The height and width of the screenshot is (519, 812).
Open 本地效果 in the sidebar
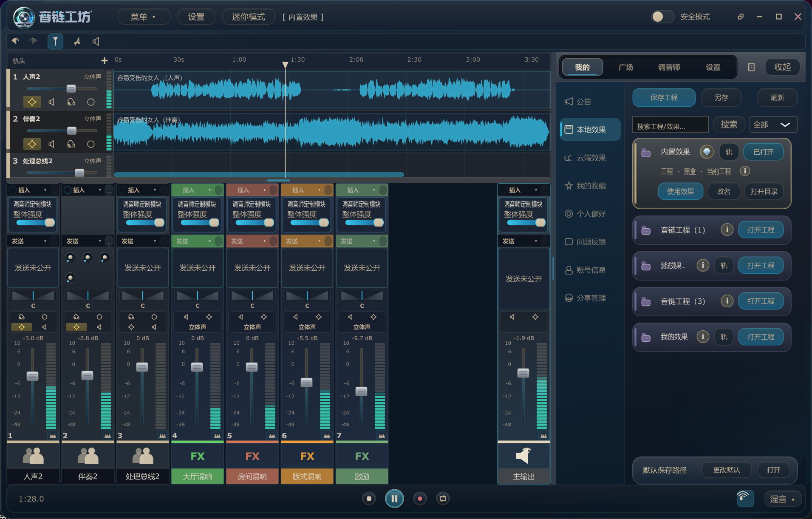pos(590,130)
